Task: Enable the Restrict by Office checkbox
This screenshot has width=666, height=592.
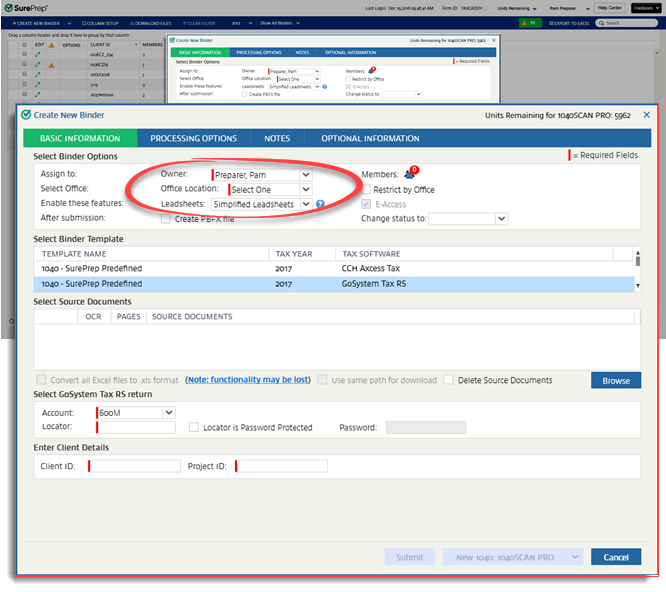Action: [366, 189]
